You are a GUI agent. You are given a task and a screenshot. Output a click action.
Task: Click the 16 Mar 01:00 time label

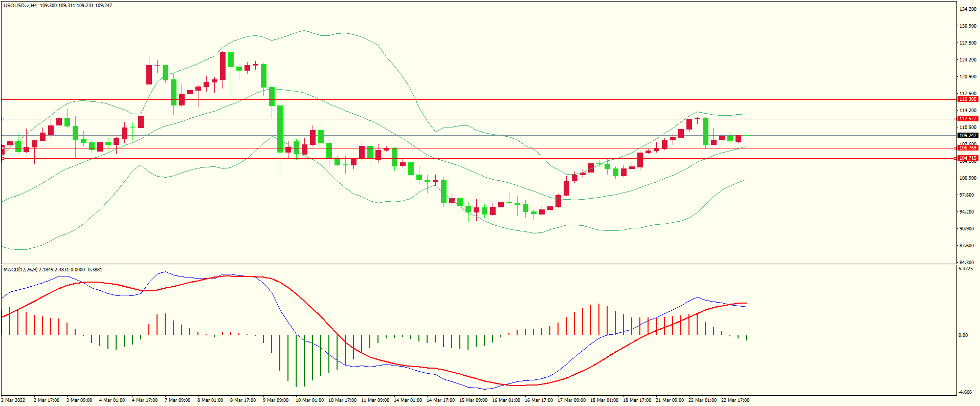pos(506,400)
